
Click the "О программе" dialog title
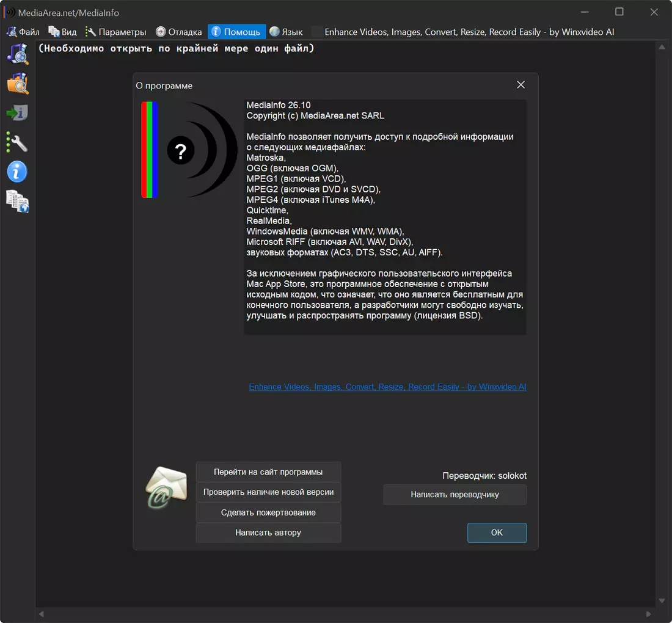164,86
